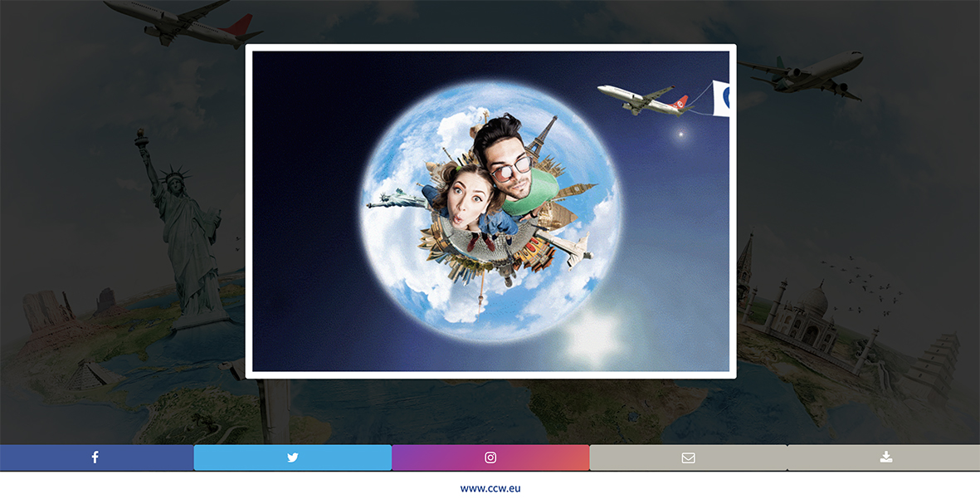Share the photo on Twitter
Screen dimensions: 980x499
click(292, 457)
